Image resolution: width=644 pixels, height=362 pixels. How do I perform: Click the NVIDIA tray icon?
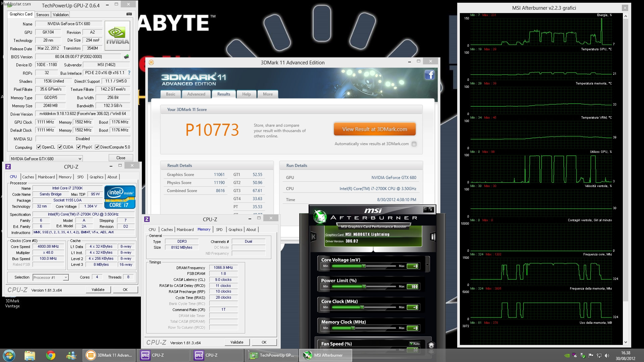pyautogui.click(x=567, y=356)
